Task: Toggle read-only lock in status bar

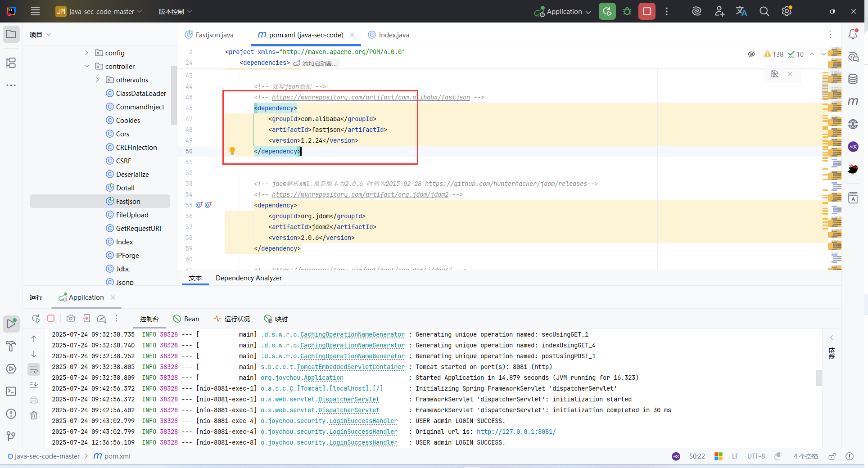Action: [x=832, y=456]
